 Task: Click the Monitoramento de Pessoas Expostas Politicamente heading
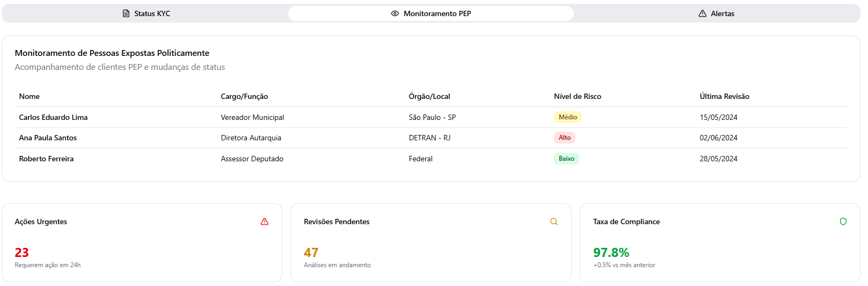[112, 53]
